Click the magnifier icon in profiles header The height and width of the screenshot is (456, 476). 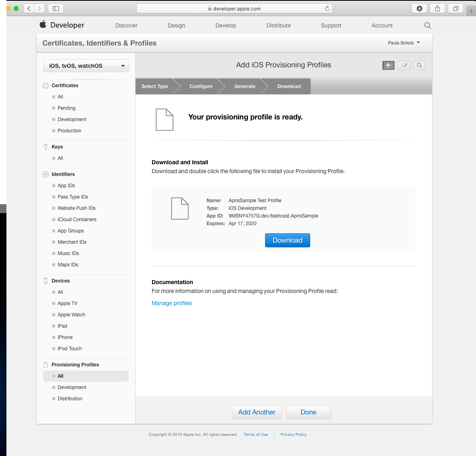(x=419, y=65)
